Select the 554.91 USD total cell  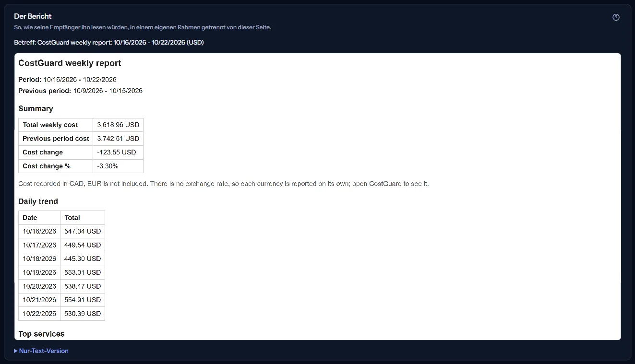tap(83, 300)
